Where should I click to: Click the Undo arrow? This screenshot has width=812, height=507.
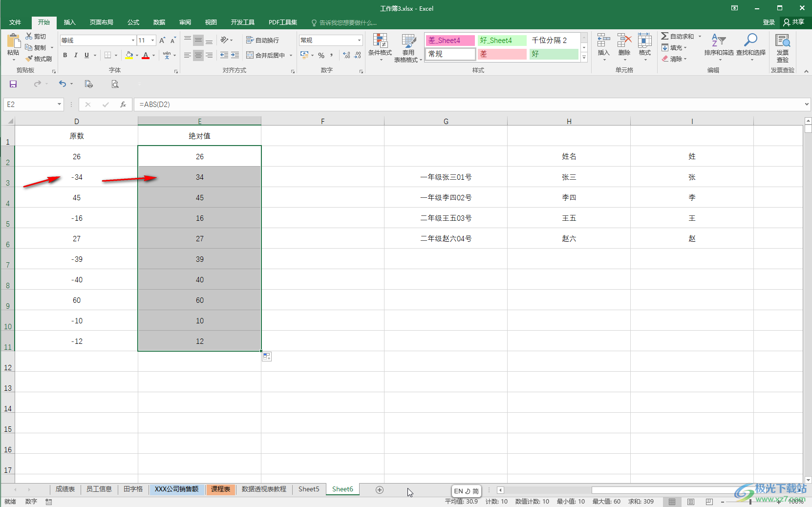[x=63, y=84]
